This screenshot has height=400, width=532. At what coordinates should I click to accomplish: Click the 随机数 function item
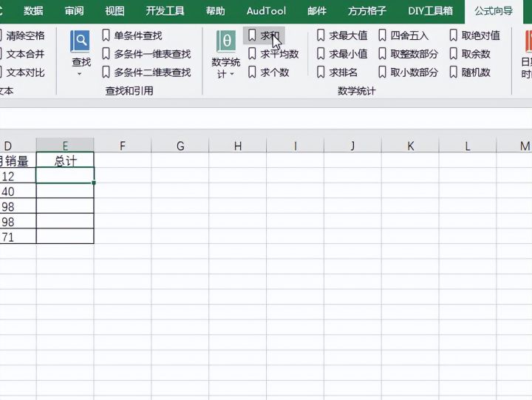coord(470,72)
